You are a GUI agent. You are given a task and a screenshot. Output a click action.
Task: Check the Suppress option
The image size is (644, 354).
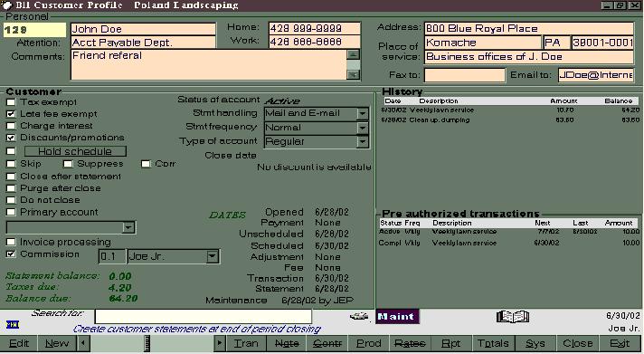click(x=68, y=164)
